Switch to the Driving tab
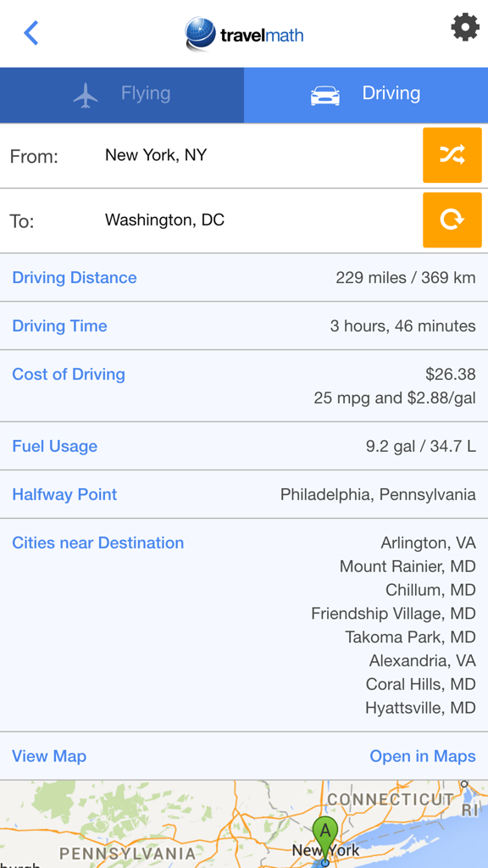This screenshot has height=868, width=488. pyautogui.click(x=366, y=94)
